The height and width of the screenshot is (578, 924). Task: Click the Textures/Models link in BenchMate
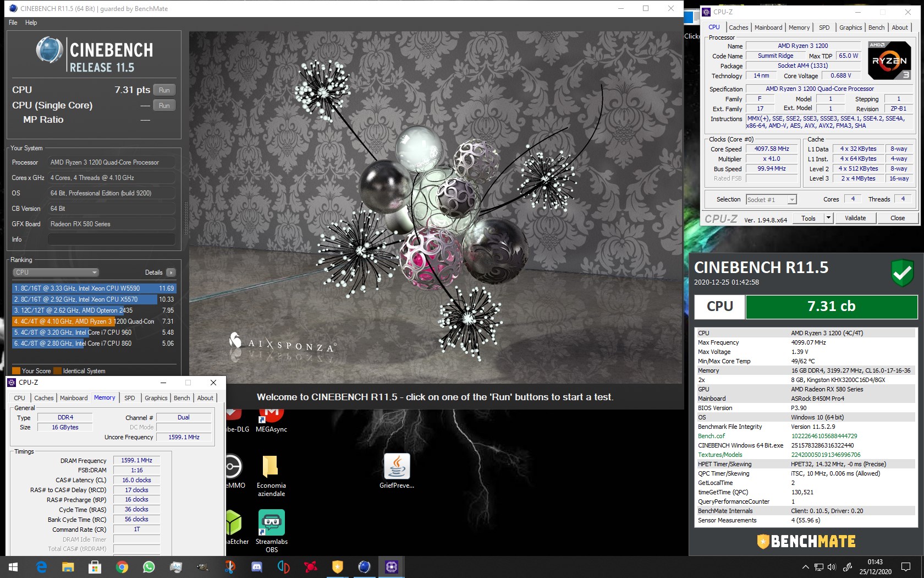click(720, 455)
